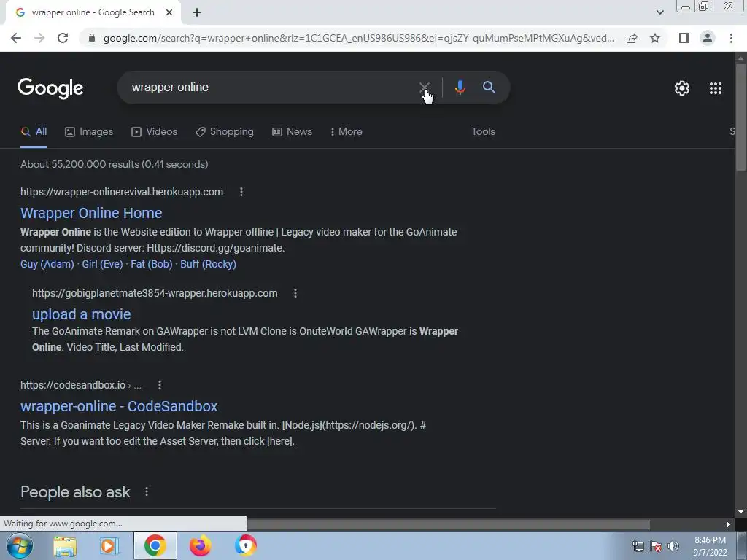Click the Chrome taskbar icon
This screenshot has height=560, width=747.
tap(155, 545)
